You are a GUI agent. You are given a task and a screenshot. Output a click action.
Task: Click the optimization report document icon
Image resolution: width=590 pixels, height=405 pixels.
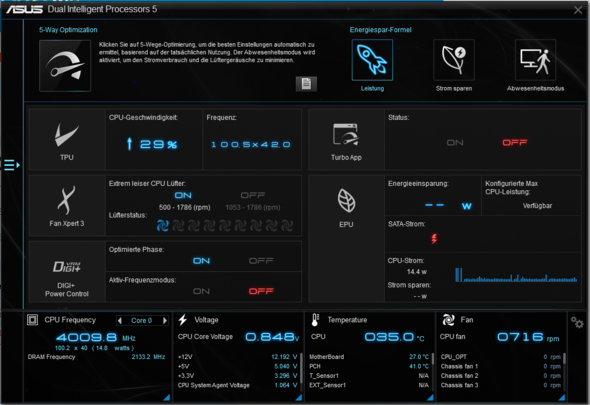[306, 84]
